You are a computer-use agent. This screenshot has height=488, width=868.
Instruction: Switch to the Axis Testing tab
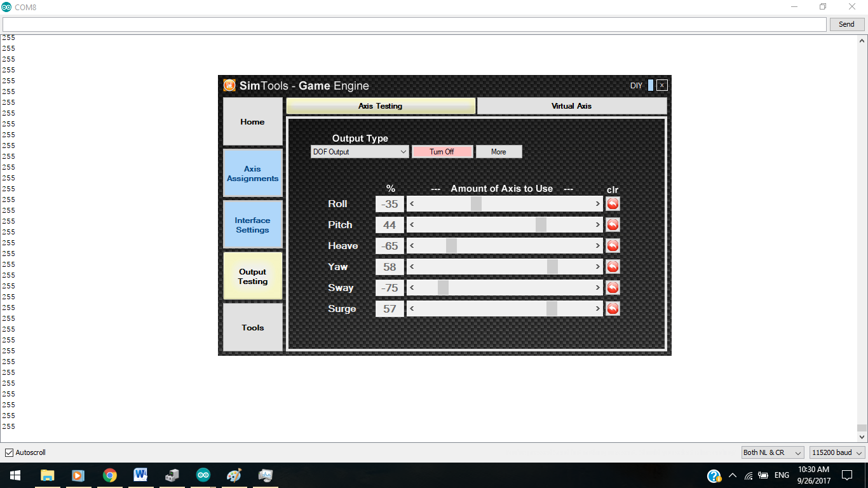coord(381,106)
